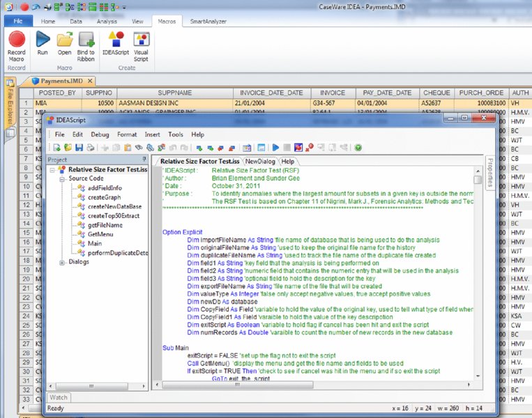Click the Run macro icon in ribbon
This screenshot has height=418, width=532.
pos(43,42)
